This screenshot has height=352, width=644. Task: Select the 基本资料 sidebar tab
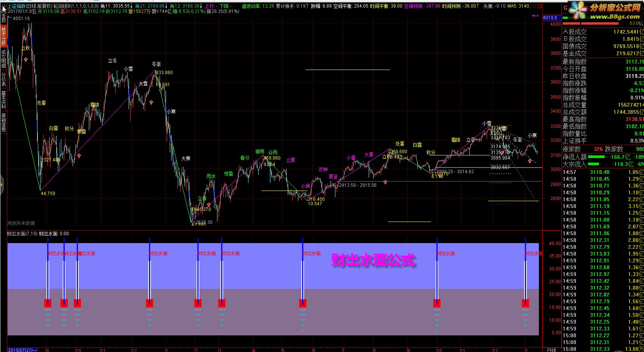click(x=3, y=99)
